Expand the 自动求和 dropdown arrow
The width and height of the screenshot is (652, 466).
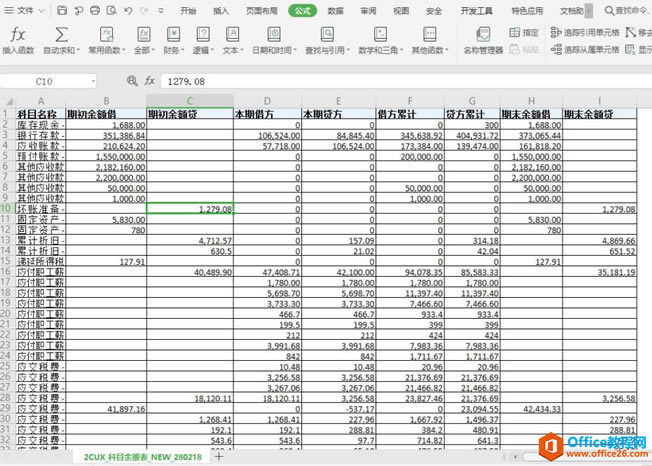pyautogui.click(x=78, y=50)
